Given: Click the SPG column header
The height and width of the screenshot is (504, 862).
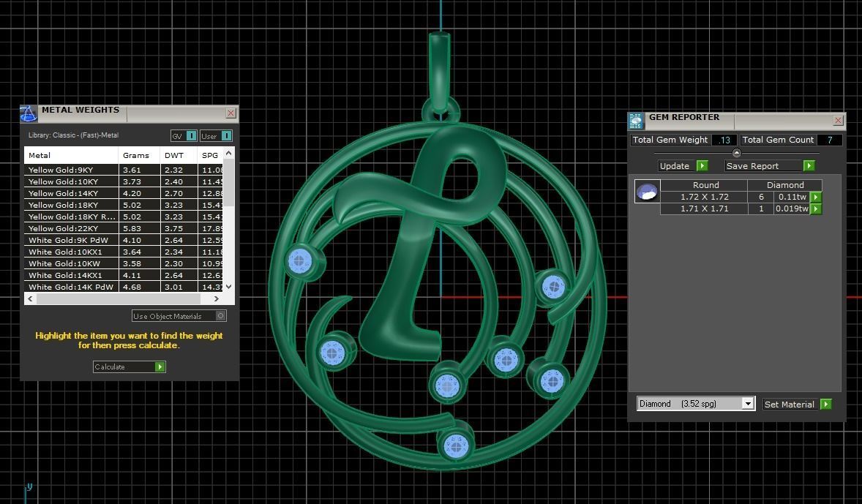Looking at the screenshot, I should pyautogui.click(x=211, y=156).
